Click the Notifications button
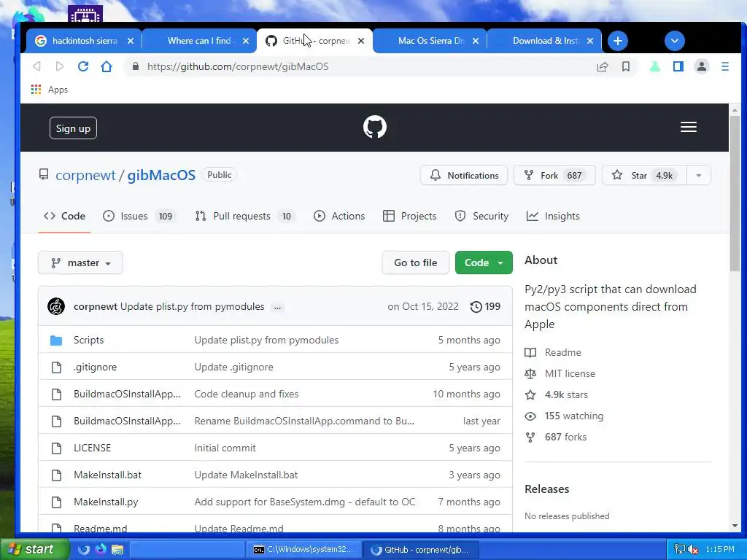The height and width of the screenshot is (560, 747). [x=464, y=175]
